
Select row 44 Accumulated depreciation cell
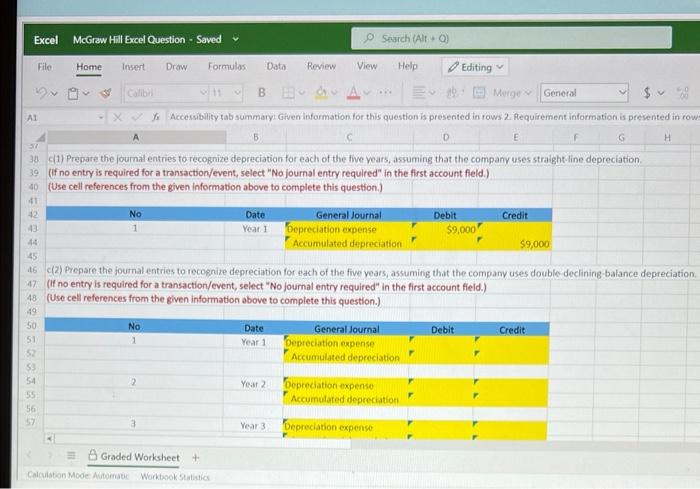tap(348, 243)
